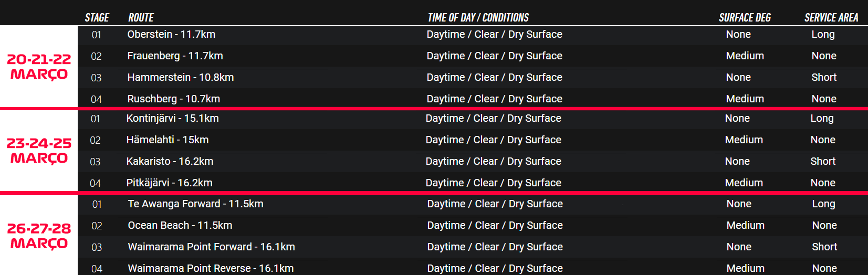Viewport: 868px width, 275px height.
Task: Select the 26-27-28 MARÇO date block
Action: pos(39,236)
